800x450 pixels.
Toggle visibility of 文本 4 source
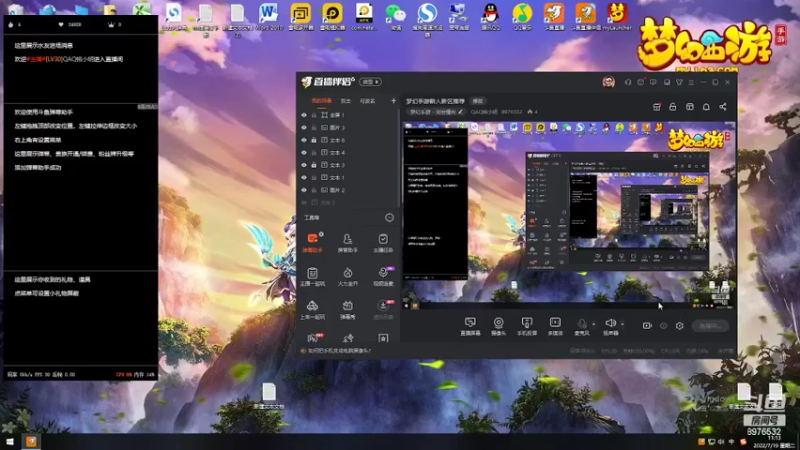tap(304, 153)
